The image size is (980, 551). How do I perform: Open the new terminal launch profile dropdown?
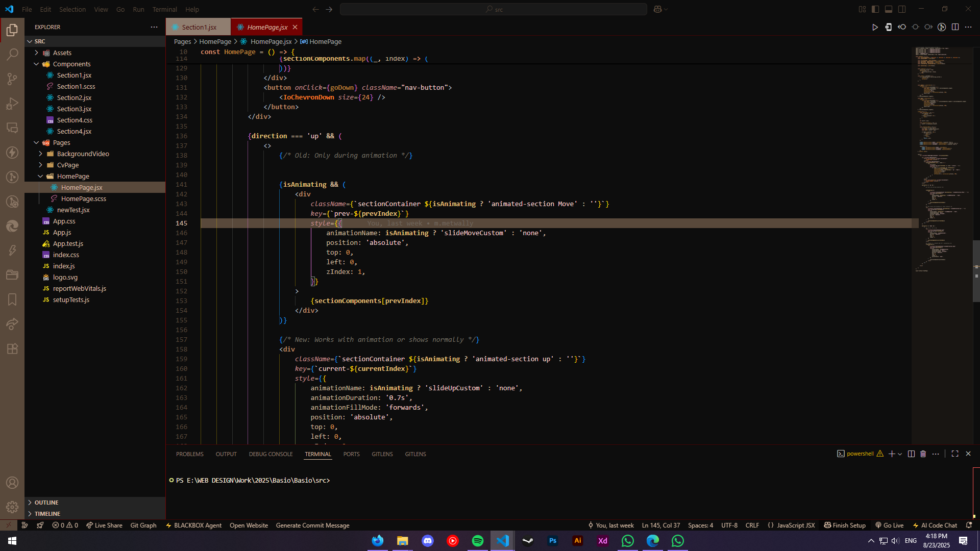[x=900, y=454]
